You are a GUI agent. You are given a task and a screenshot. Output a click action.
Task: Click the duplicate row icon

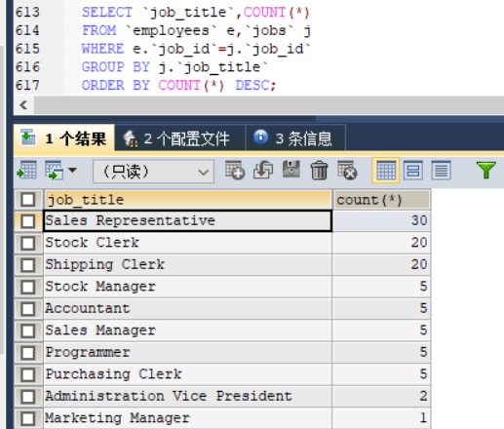pos(263,170)
